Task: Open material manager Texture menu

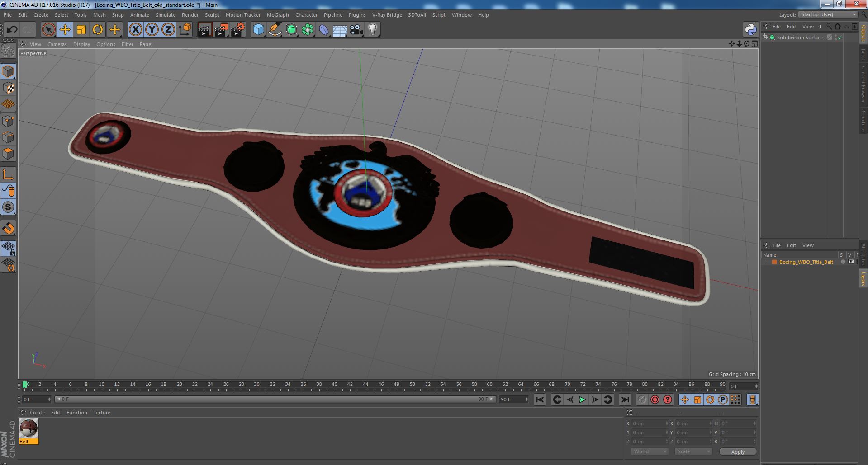Action: click(x=102, y=413)
